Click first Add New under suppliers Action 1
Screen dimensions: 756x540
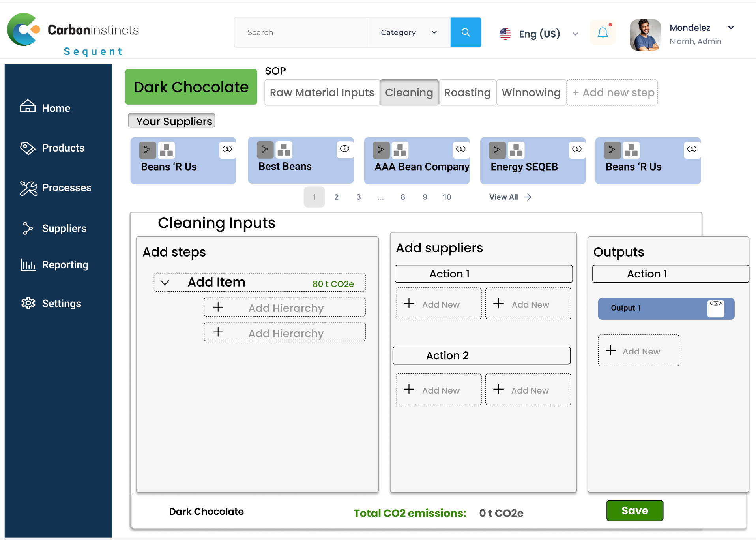439,304
